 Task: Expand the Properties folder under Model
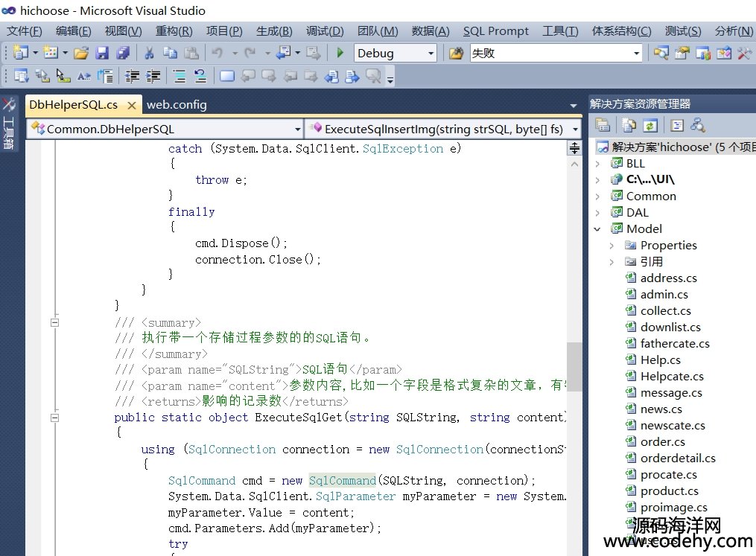point(612,246)
